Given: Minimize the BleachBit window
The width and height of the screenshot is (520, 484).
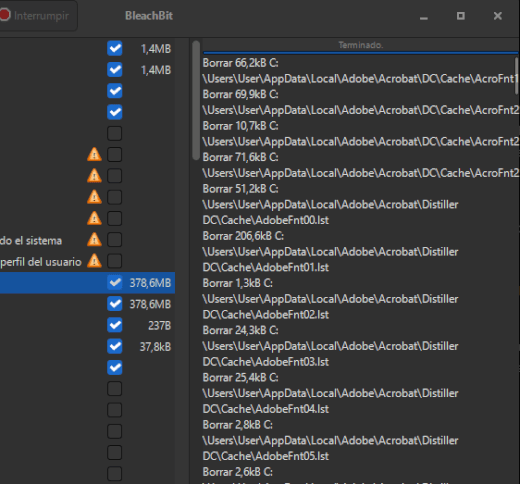Looking at the screenshot, I should click(424, 16).
